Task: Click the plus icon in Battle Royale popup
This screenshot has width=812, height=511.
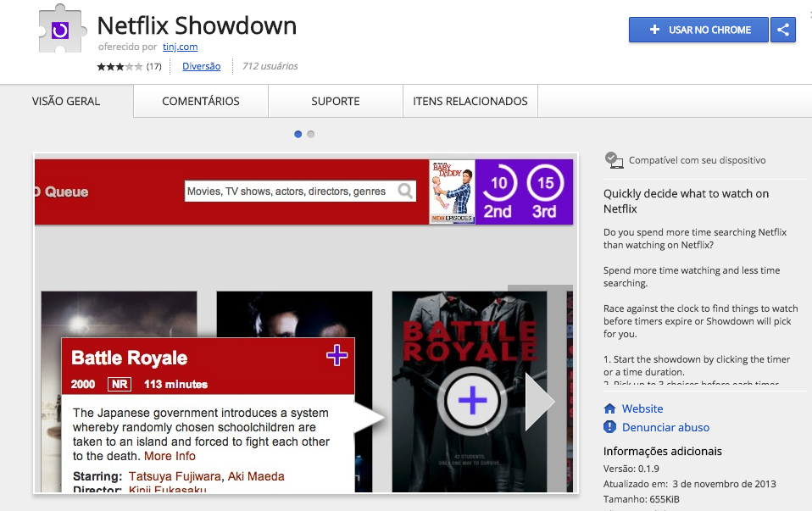Action: [x=337, y=355]
